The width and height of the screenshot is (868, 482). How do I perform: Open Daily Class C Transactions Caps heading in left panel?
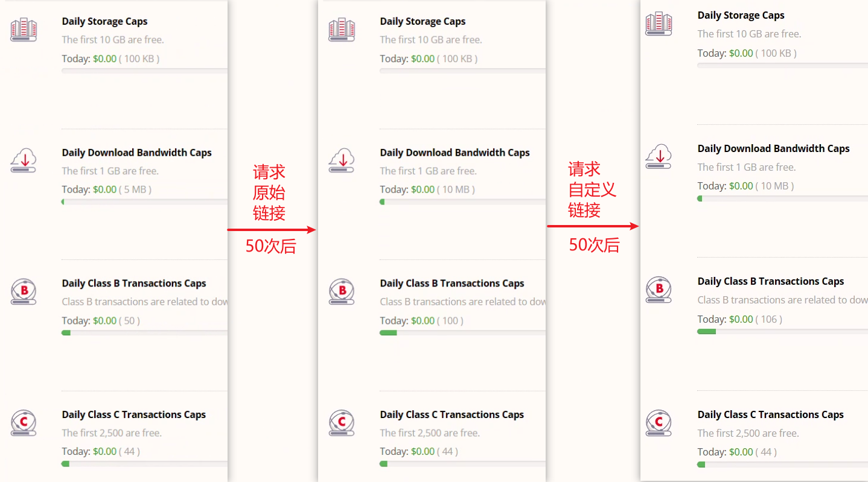pyautogui.click(x=133, y=414)
